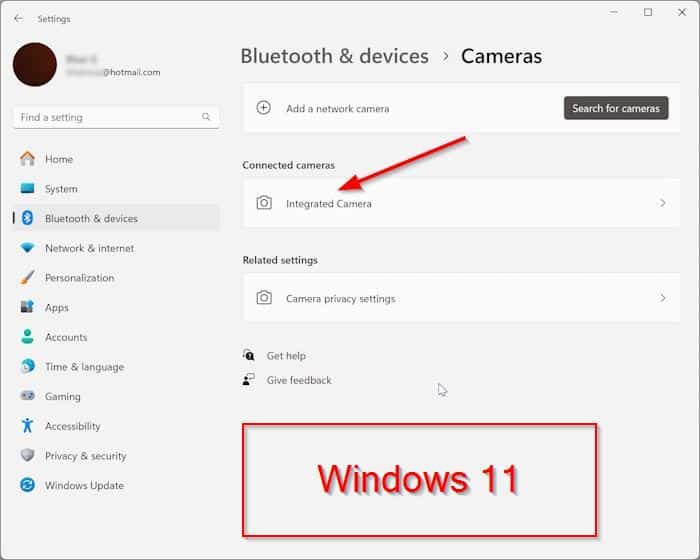Click the Accounts person icon
700x560 pixels.
(x=28, y=337)
